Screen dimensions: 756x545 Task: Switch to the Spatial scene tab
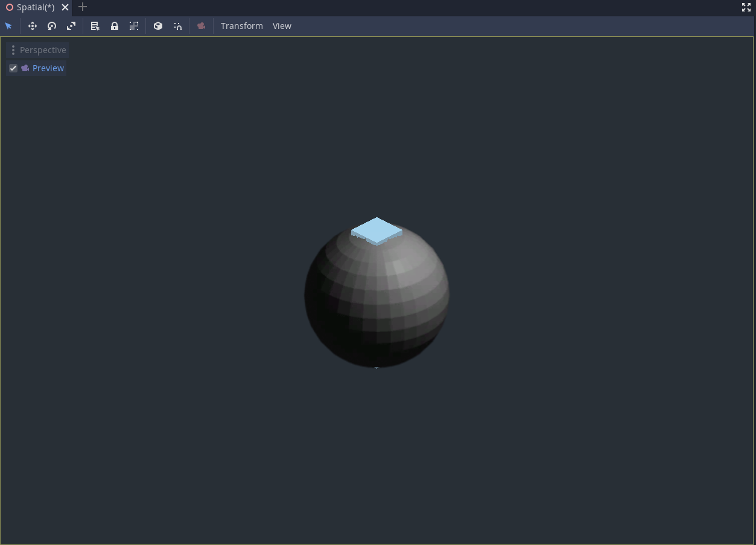tap(34, 7)
